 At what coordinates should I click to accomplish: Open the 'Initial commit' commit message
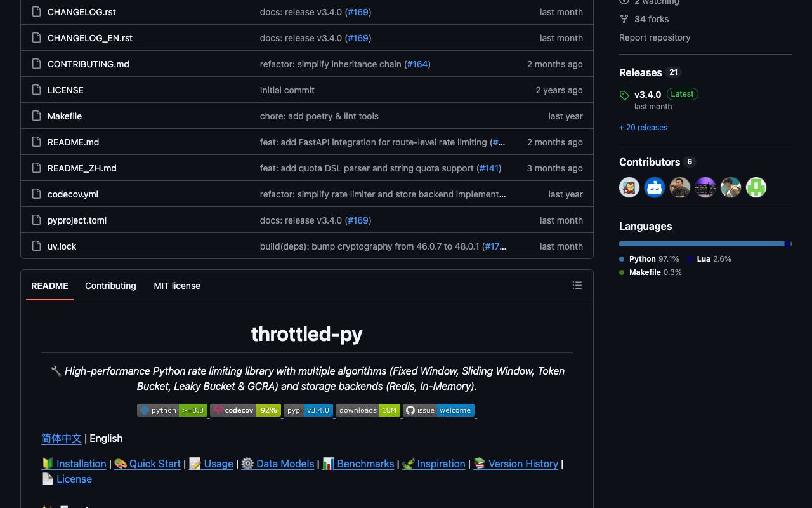(x=287, y=90)
